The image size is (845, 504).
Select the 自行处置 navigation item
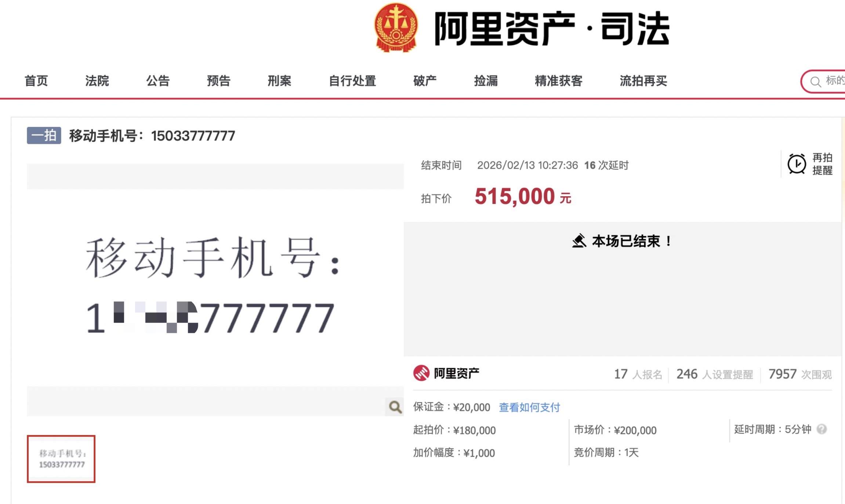click(352, 81)
